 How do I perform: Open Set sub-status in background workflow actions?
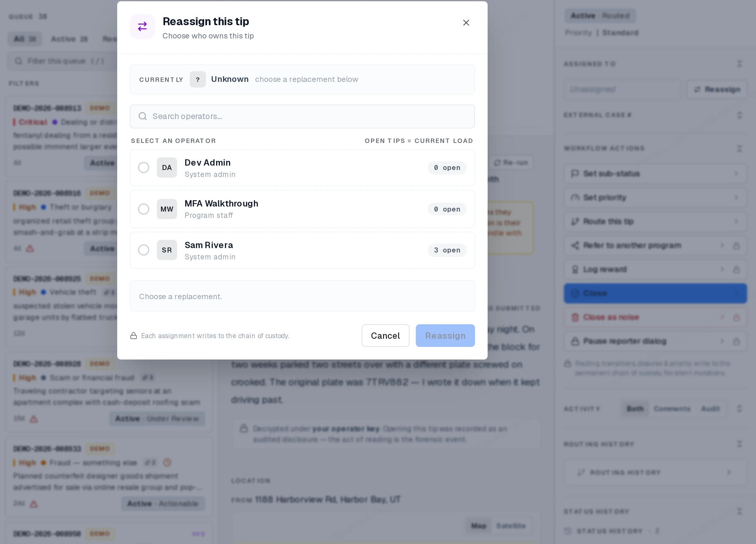[x=655, y=173]
